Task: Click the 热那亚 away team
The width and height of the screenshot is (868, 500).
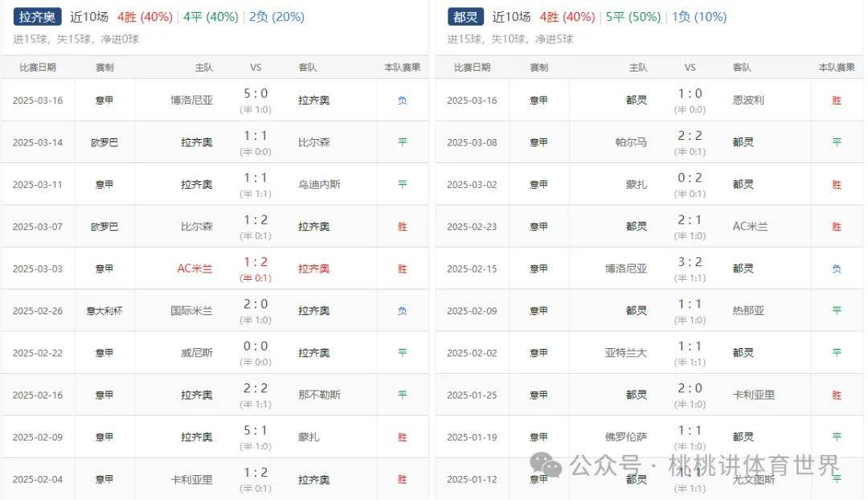Action: click(748, 310)
